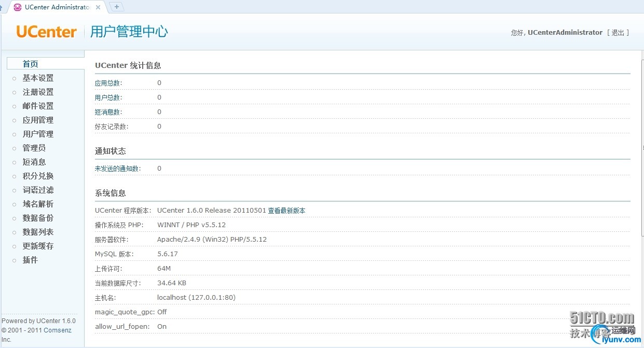The height and width of the screenshot is (348, 644).
Task: Click the value 0 beside 短消息数
Action: (x=159, y=112)
